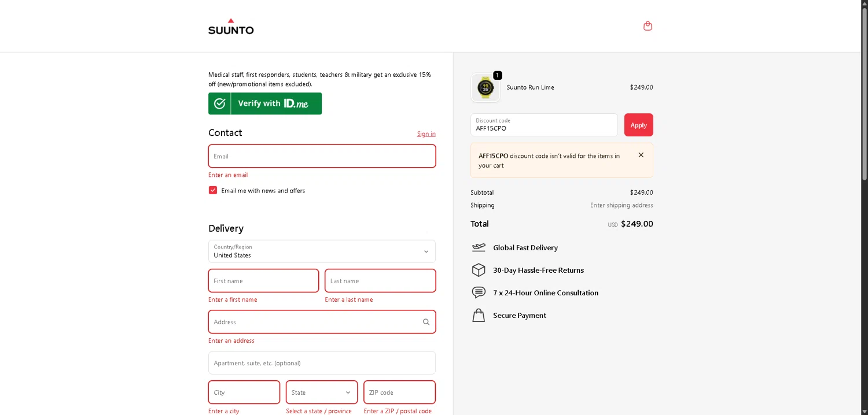Click the 'Enter an address' error text
The width and height of the screenshot is (868, 415).
point(231,340)
